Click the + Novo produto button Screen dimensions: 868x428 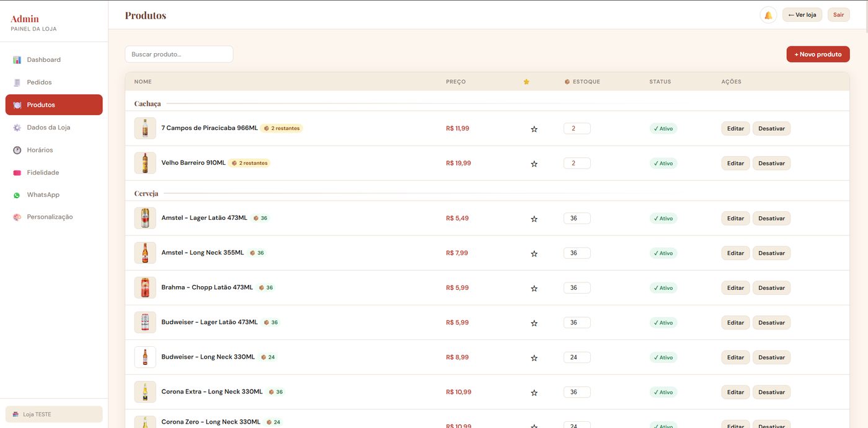(818, 55)
